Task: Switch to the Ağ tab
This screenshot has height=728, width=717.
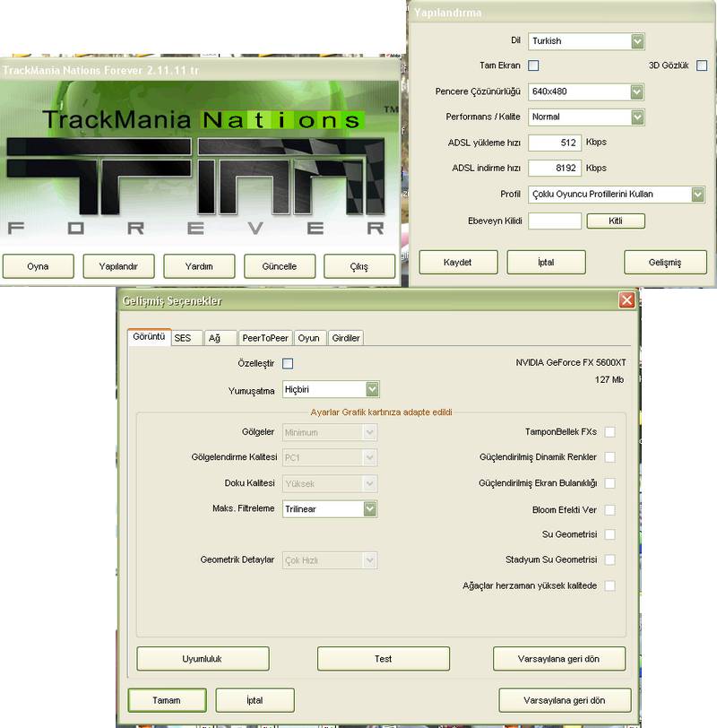Action: pyautogui.click(x=220, y=338)
